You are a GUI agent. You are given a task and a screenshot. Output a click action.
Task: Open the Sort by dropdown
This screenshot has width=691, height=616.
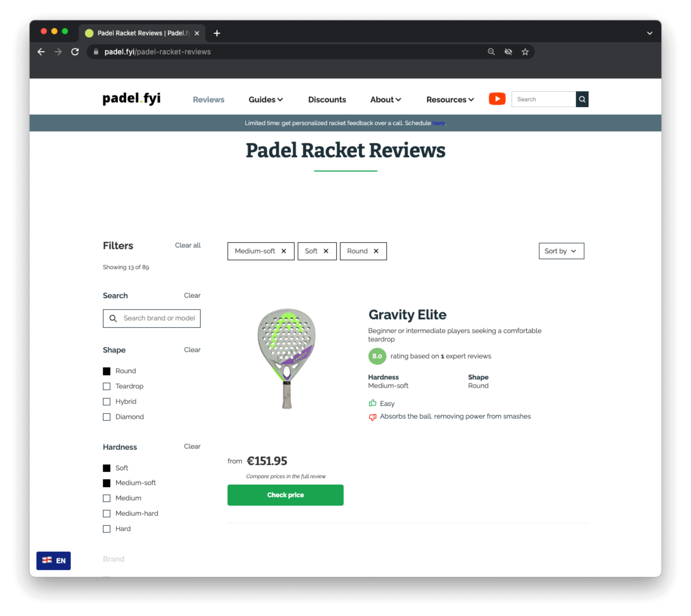click(x=561, y=251)
